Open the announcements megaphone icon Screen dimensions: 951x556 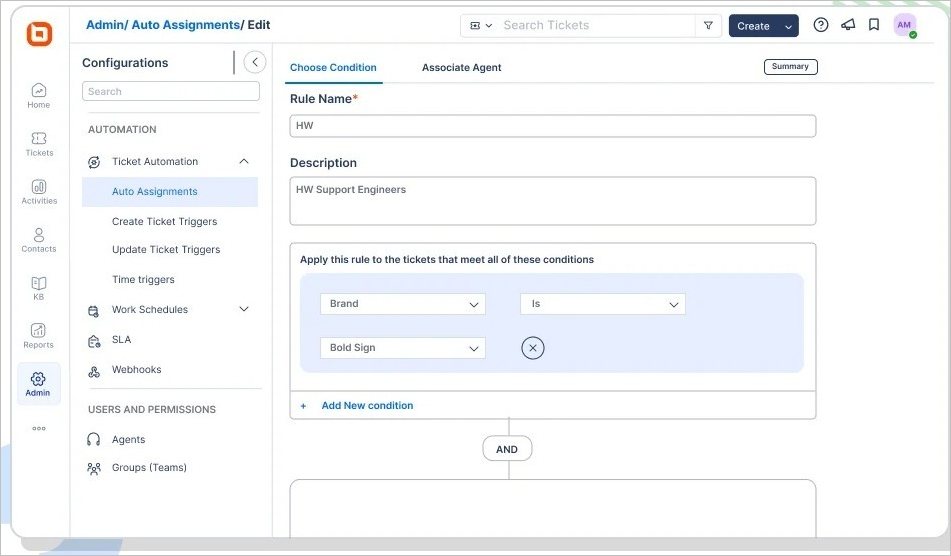tap(848, 24)
